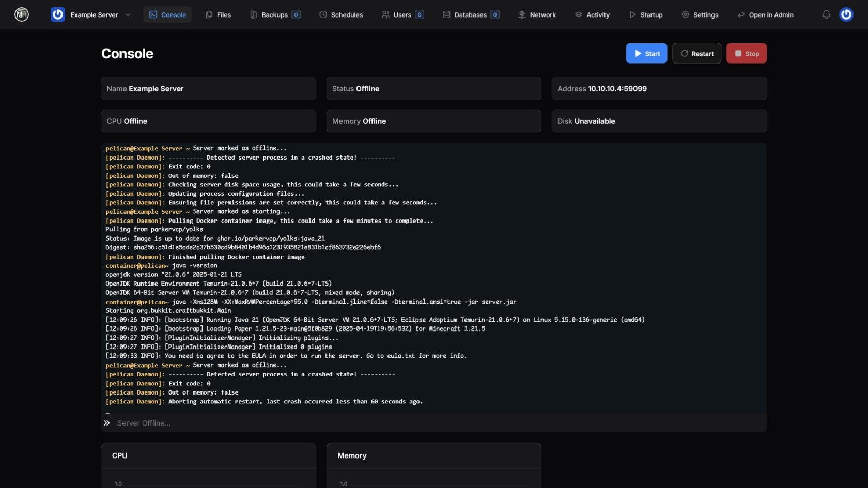This screenshot has width=868, height=488.
Task: Expand the Example Server switcher dropdown
Action: [128, 15]
